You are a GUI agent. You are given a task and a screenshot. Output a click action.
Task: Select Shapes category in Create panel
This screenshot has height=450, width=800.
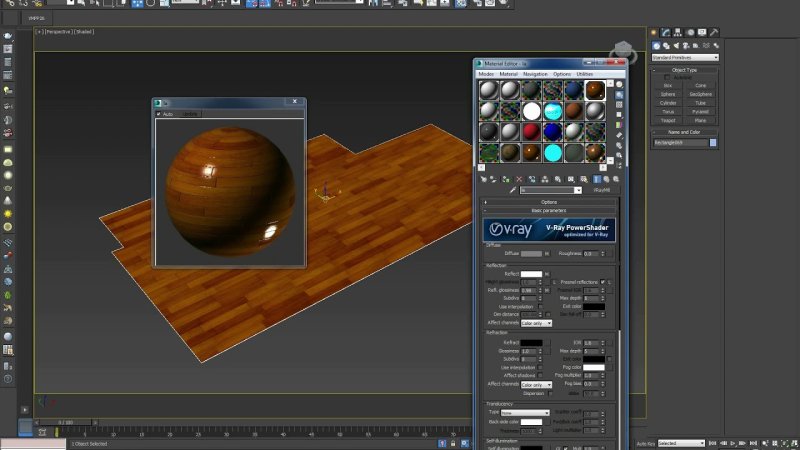[x=666, y=45]
